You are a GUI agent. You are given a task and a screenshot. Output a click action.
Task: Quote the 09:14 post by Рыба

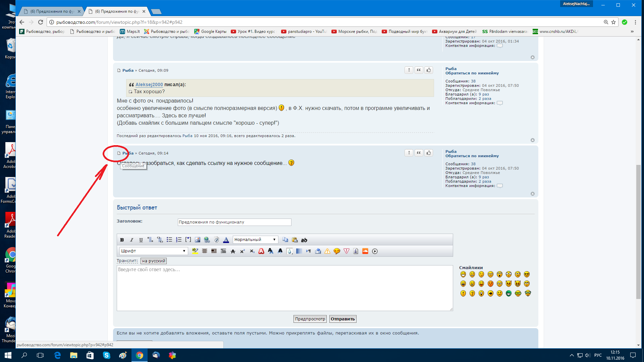(x=419, y=153)
